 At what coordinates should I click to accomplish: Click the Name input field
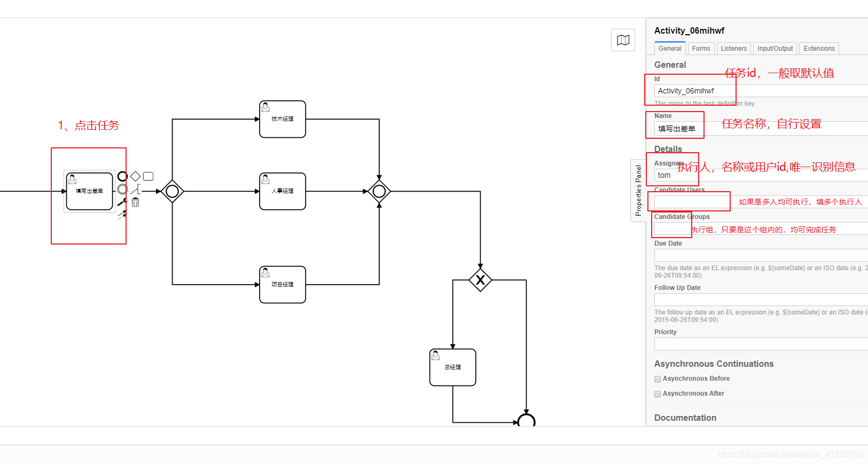point(761,129)
